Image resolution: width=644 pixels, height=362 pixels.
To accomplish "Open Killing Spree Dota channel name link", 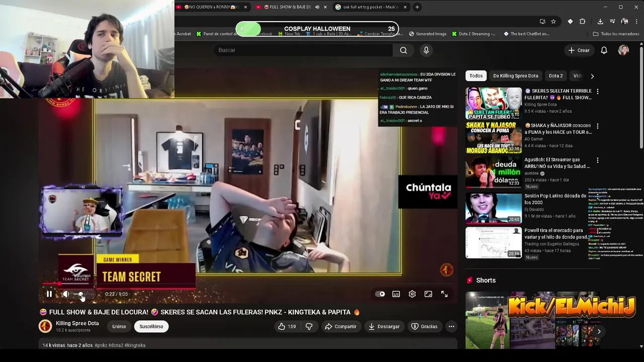I will 77,323.
